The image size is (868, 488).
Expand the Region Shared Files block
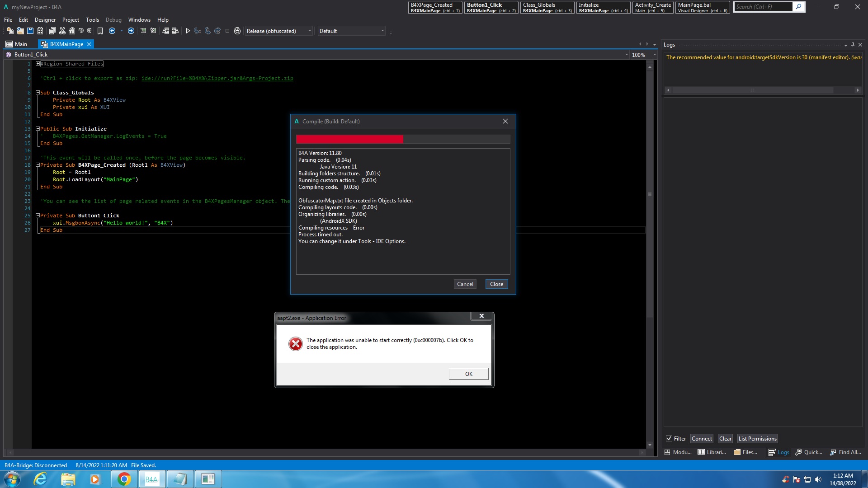tap(38, 64)
